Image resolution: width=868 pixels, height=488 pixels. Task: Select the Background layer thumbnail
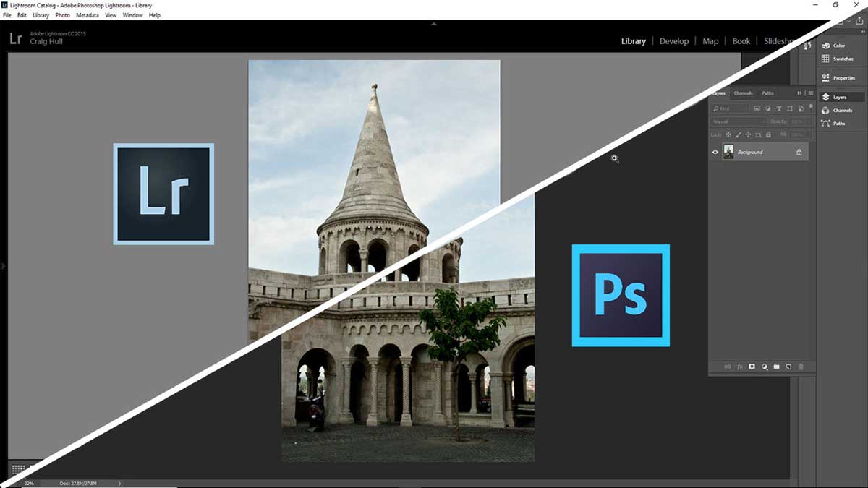click(x=729, y=152)
